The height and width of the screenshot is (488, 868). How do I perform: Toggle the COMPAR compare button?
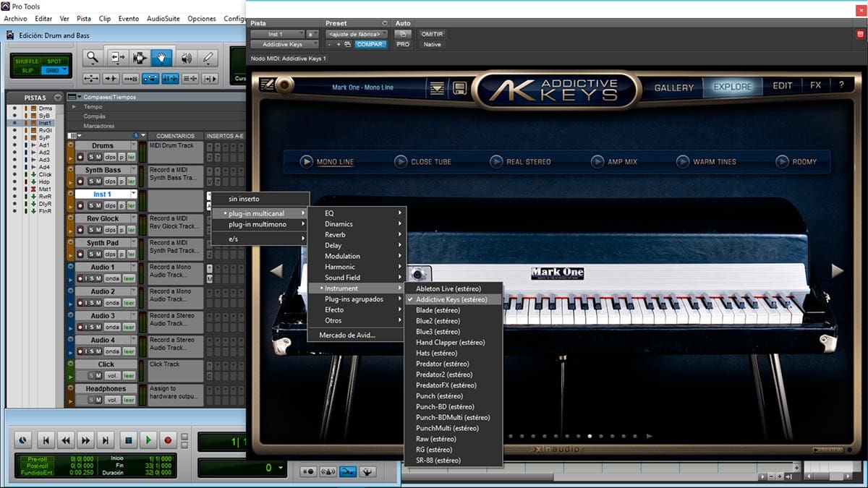(370, 44)
